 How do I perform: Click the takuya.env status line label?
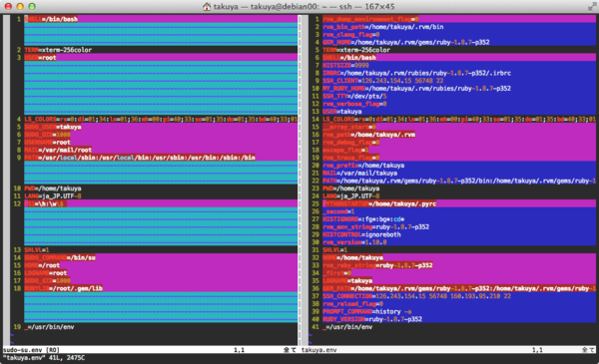pyautogui.click(x=319, y=350)
